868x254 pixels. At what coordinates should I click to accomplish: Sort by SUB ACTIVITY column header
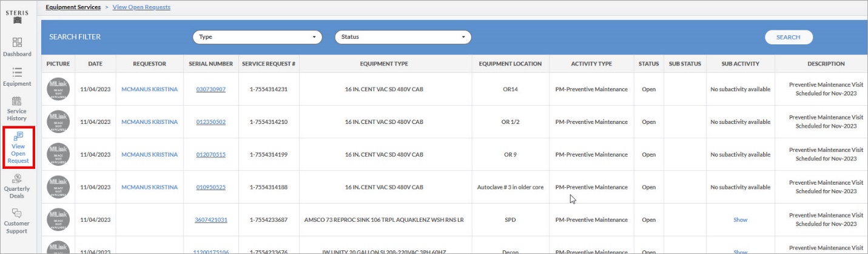tap(741, 64)
